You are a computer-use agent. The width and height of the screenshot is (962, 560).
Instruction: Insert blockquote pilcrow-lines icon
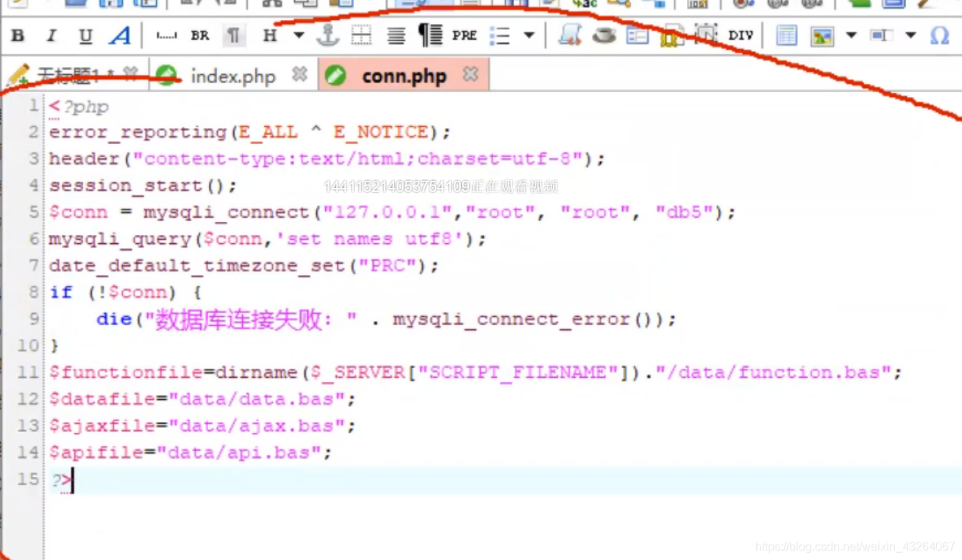tap(430, 35)
